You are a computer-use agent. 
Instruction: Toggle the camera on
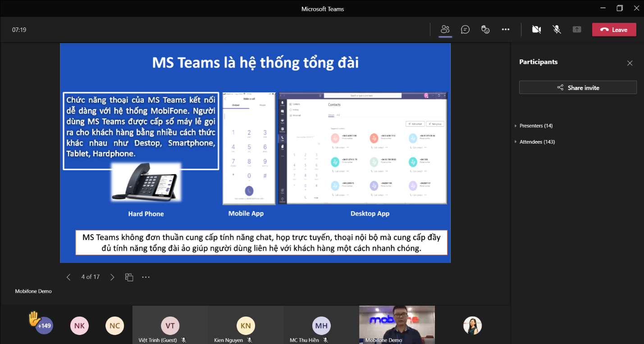point(536,30)
